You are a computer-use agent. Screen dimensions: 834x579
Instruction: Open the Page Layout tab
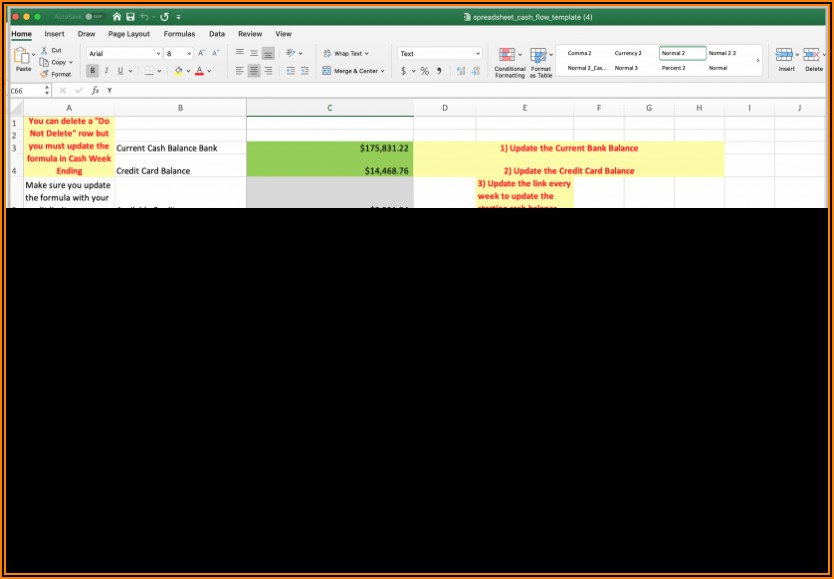click(x=129, y=34)
